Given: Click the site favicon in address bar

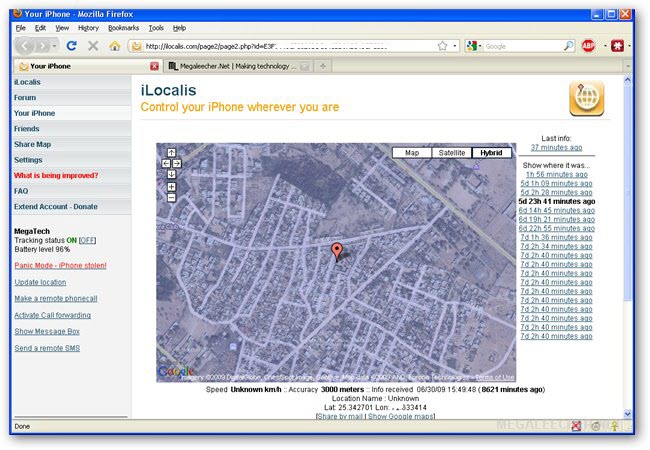Looking at the screenshot, I should point(136,46).
